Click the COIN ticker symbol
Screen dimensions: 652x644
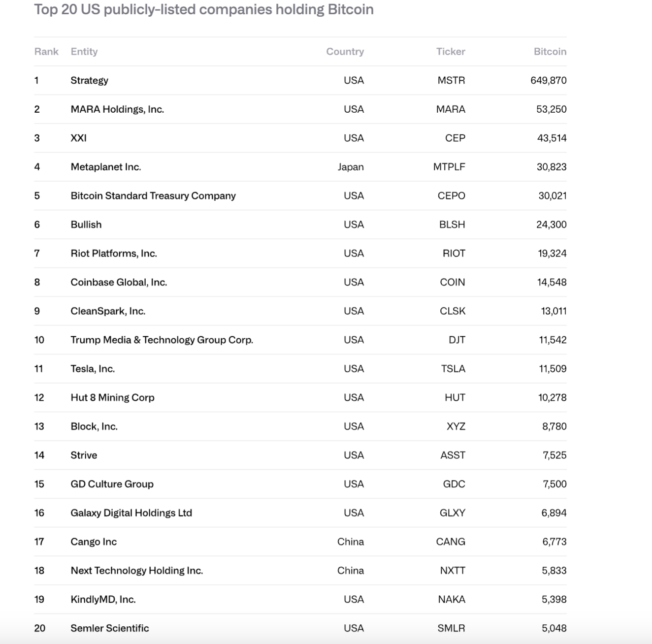coord(452,282)
